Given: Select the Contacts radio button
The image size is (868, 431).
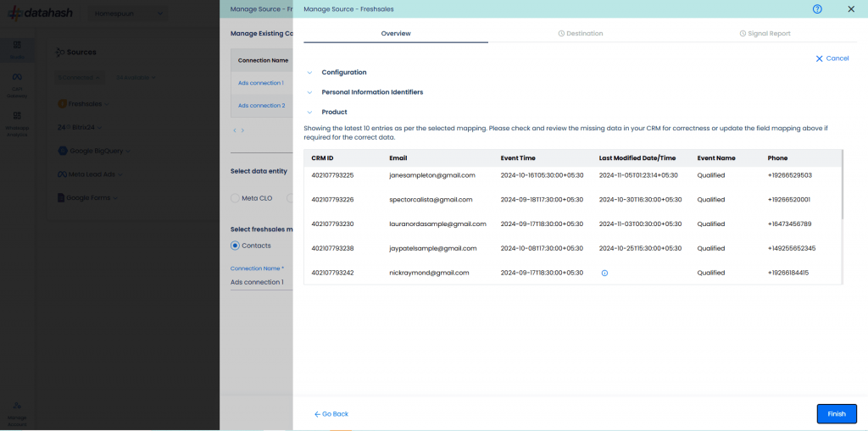Looking at the screenshot, I should [236, 246].
